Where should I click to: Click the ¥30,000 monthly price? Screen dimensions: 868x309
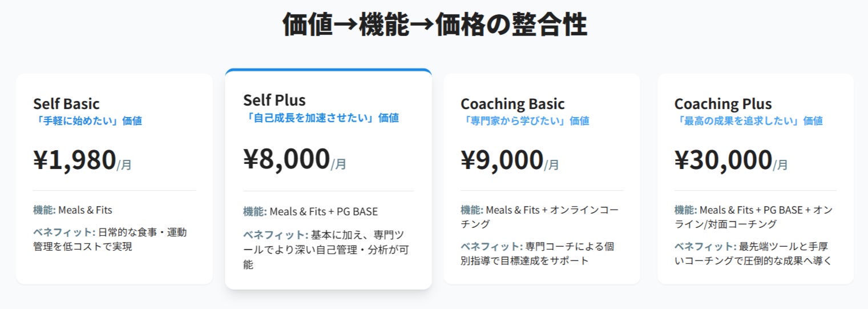click(730, 160)
